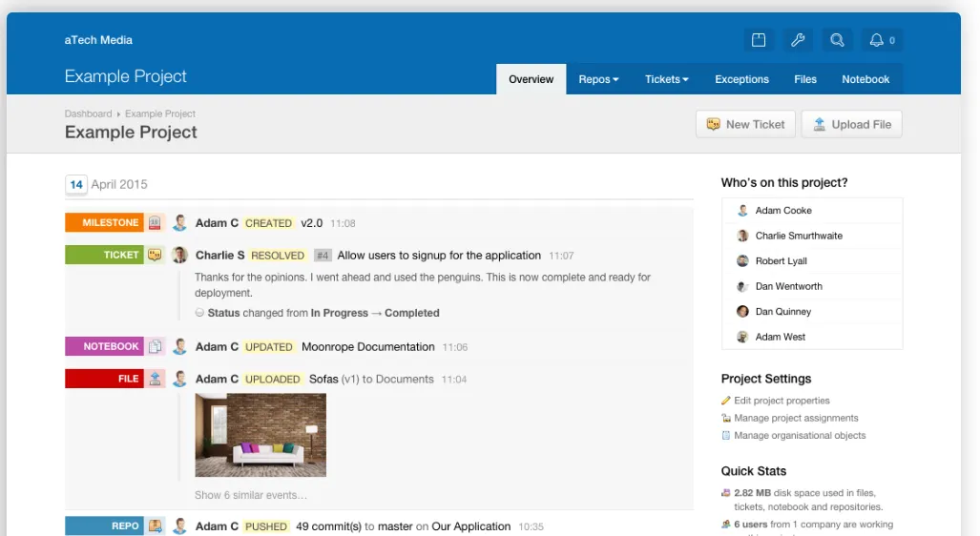
Task: Switch to the Overview tab
Action: pyautogui.click(x=532, y=79)
